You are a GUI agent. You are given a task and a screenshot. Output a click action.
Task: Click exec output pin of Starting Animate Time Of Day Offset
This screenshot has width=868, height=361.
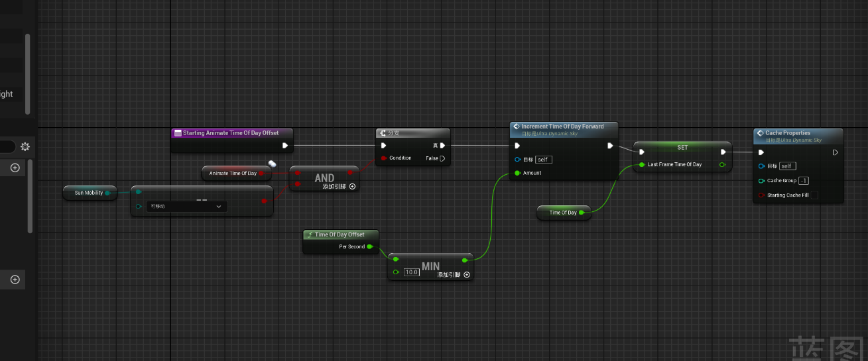284,145
